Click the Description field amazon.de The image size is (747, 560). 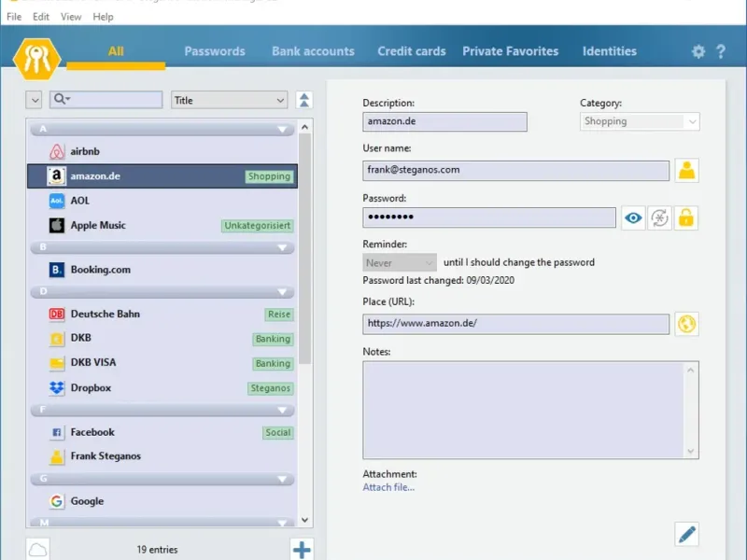pos(444,121)
